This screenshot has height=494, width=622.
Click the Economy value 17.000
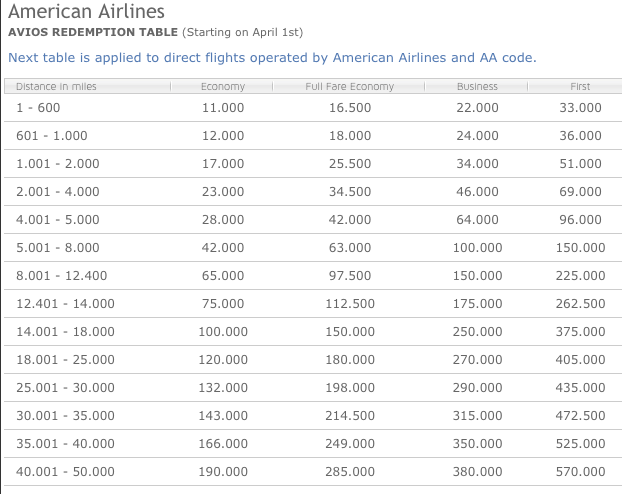223,163
